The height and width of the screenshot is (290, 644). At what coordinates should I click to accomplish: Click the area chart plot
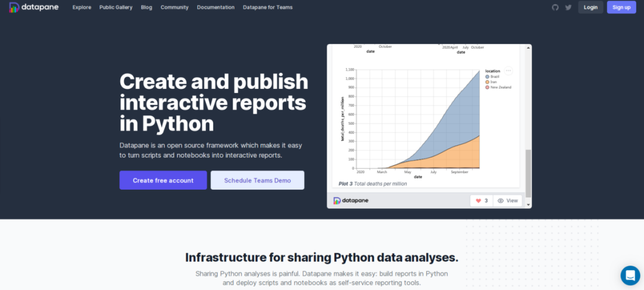[x=417, y=119]
